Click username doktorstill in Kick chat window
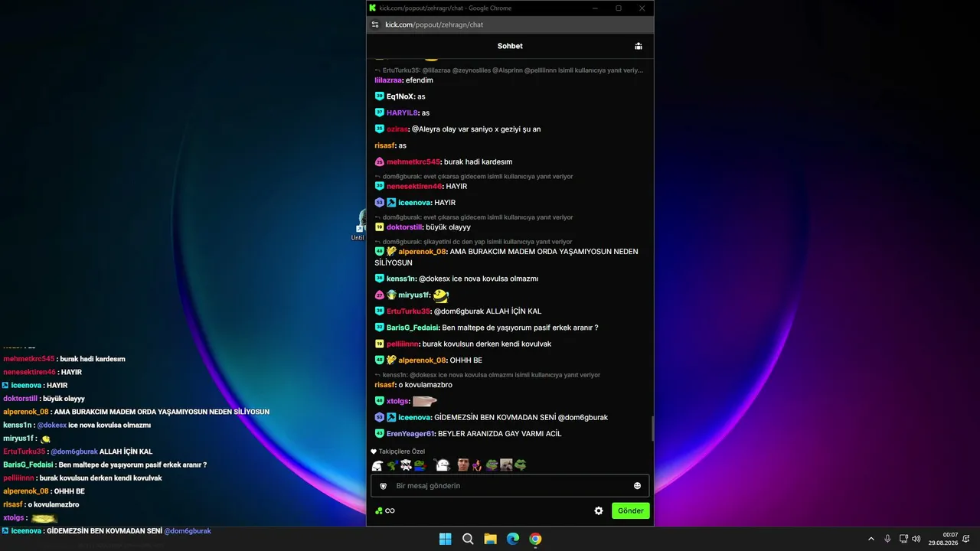Screen dimensions: 980x551 click(404, 227)
